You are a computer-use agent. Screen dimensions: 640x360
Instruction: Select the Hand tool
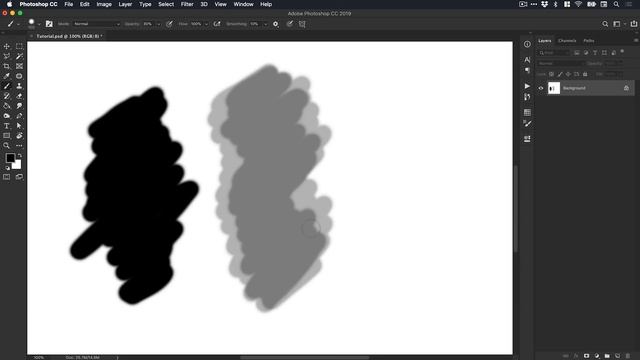pos(19,136)
